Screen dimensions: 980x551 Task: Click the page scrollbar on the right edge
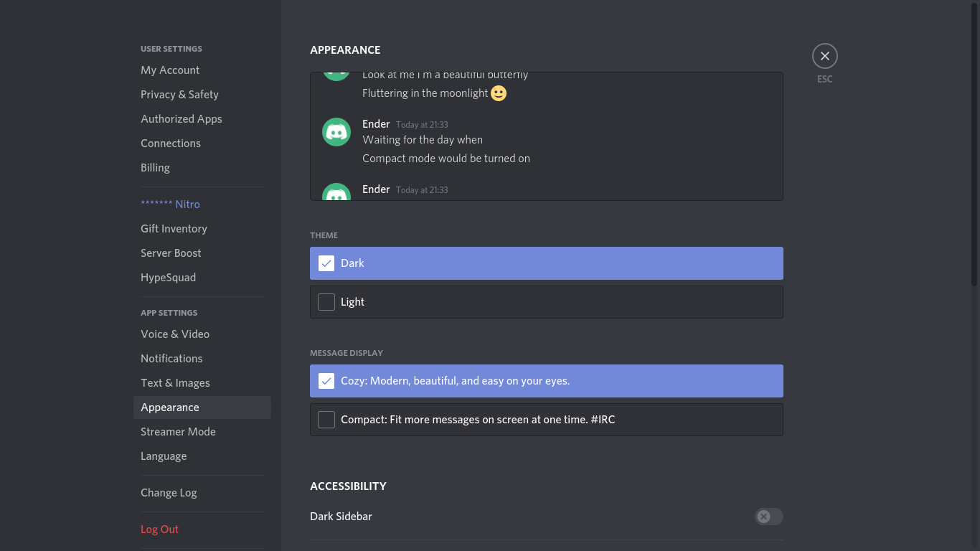coord(974,143)
